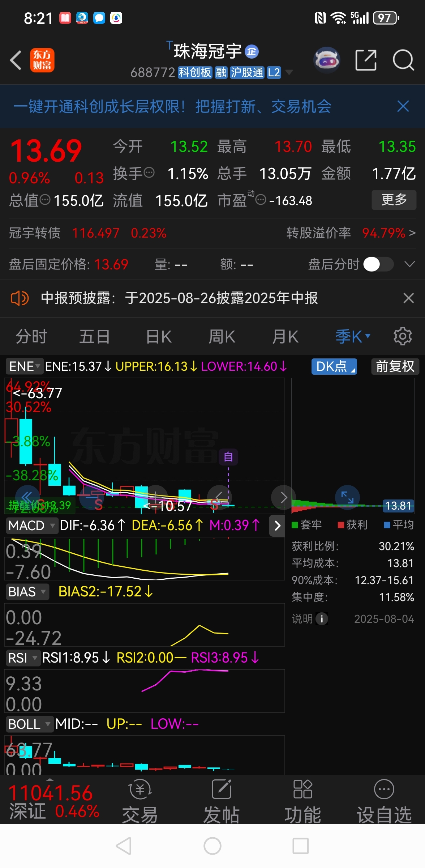Tap the previous candle left-chevron button

(219, 497)
